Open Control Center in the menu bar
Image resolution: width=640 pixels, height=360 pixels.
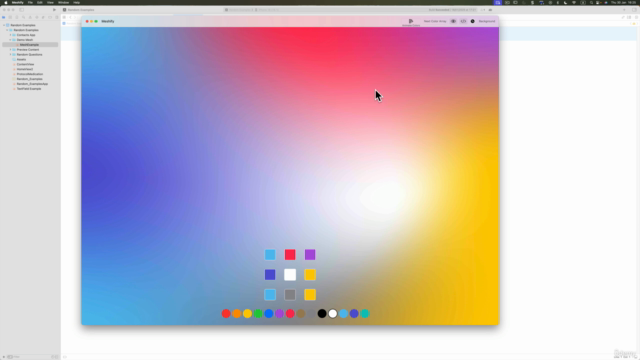tap(599, 2)
